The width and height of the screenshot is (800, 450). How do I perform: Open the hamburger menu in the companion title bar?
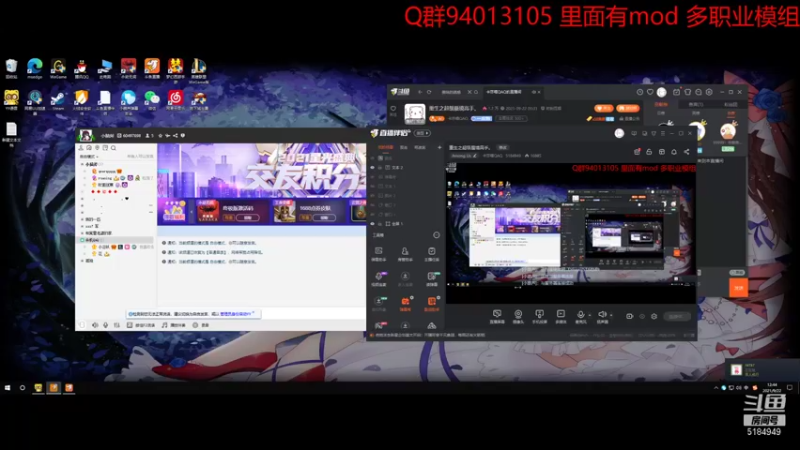663,133
